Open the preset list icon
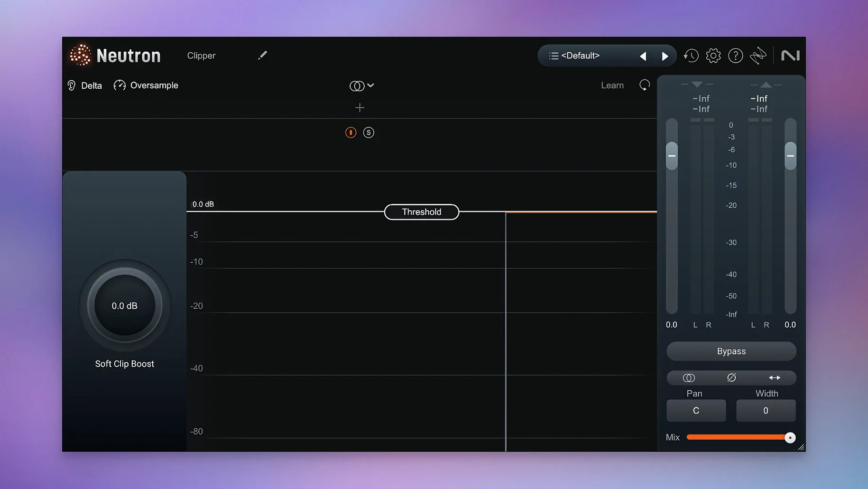Image resolution: width=868 pixels, height=489 pixels. pyautogui.click(x=553, y=56)
